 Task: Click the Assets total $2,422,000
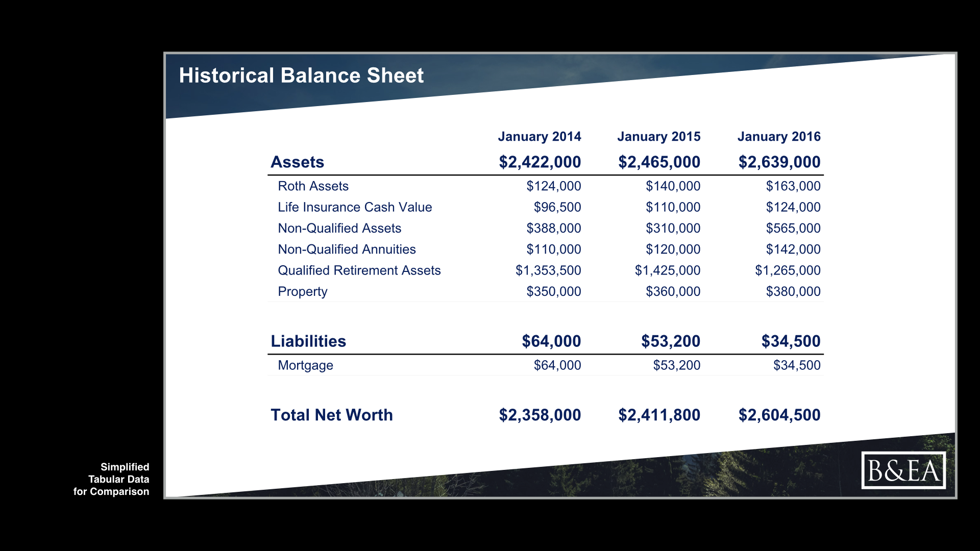[540, 162]
